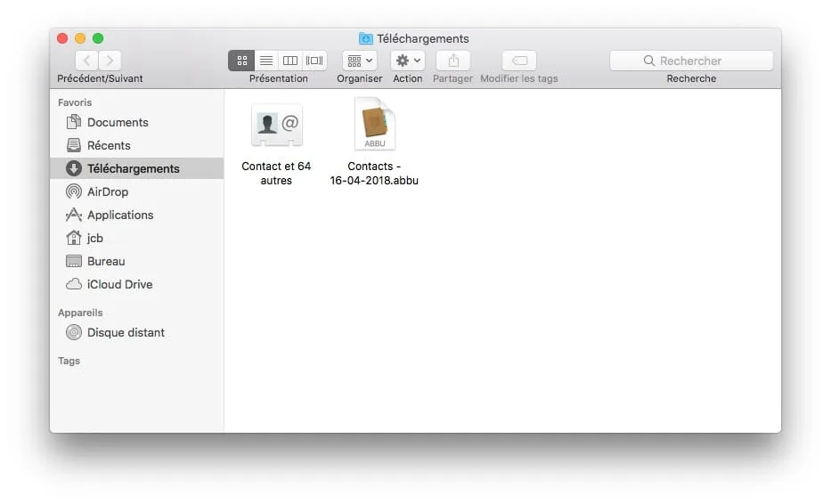Select the ABBU contacts archive file icon
831x504 pixels.
(x=375, y=124)
